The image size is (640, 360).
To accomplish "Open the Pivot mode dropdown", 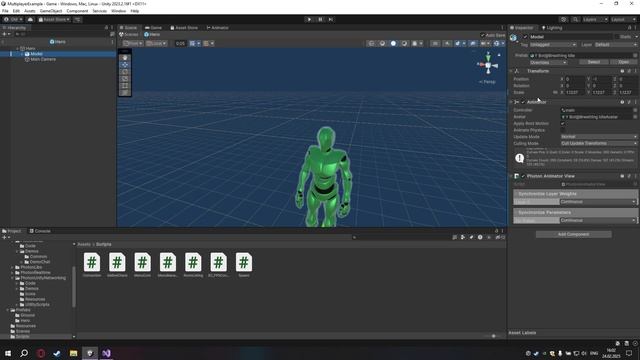I will tap(133, 43).
